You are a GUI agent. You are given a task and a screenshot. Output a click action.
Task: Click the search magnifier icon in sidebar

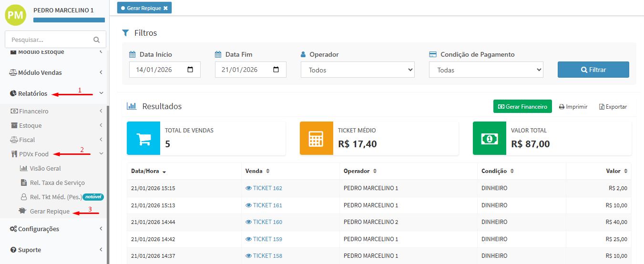[97, 40]
